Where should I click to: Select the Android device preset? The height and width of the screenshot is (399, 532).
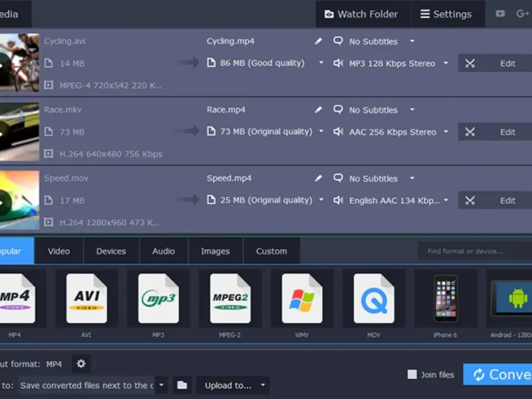[509, 299]
